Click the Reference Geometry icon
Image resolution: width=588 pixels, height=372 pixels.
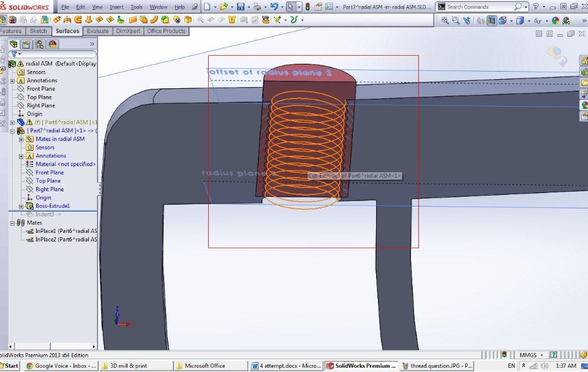[x=277, y=20]
